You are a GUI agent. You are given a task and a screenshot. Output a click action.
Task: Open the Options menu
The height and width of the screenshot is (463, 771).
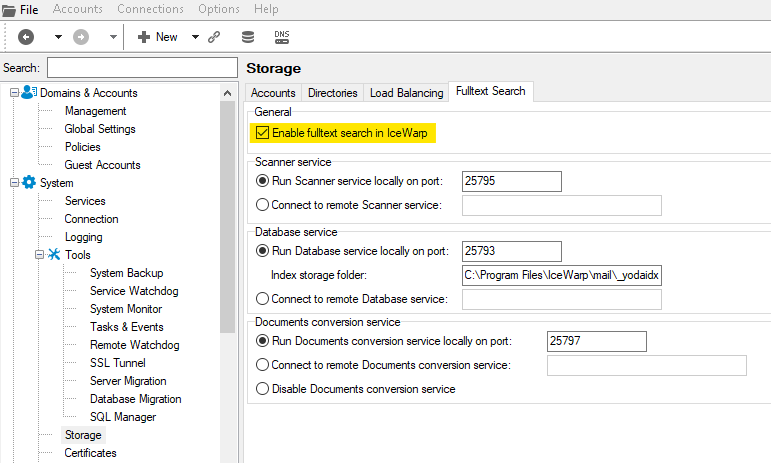click(x=219, y=9)
